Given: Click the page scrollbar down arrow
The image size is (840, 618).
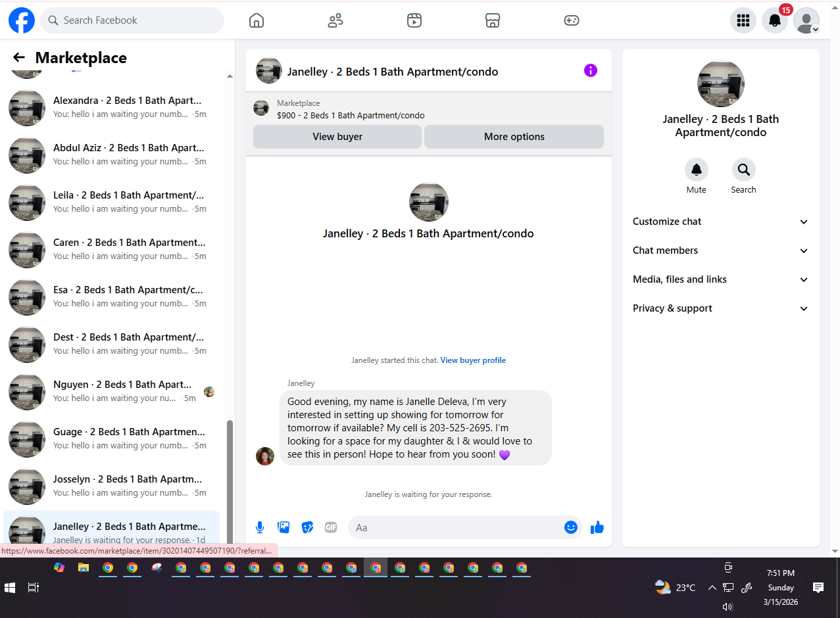Looking at the screenshot, I should (x=835, y=552).
